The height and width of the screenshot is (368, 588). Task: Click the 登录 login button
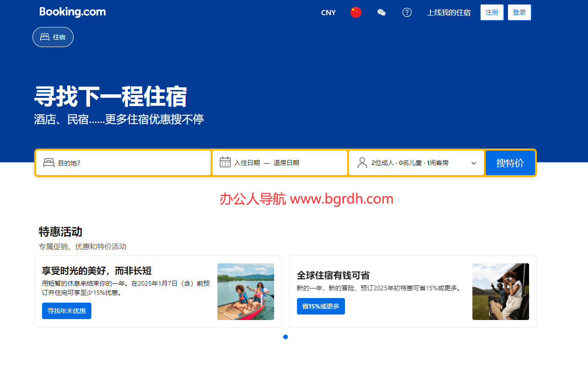pyautogui.click(x=519, y=13)
